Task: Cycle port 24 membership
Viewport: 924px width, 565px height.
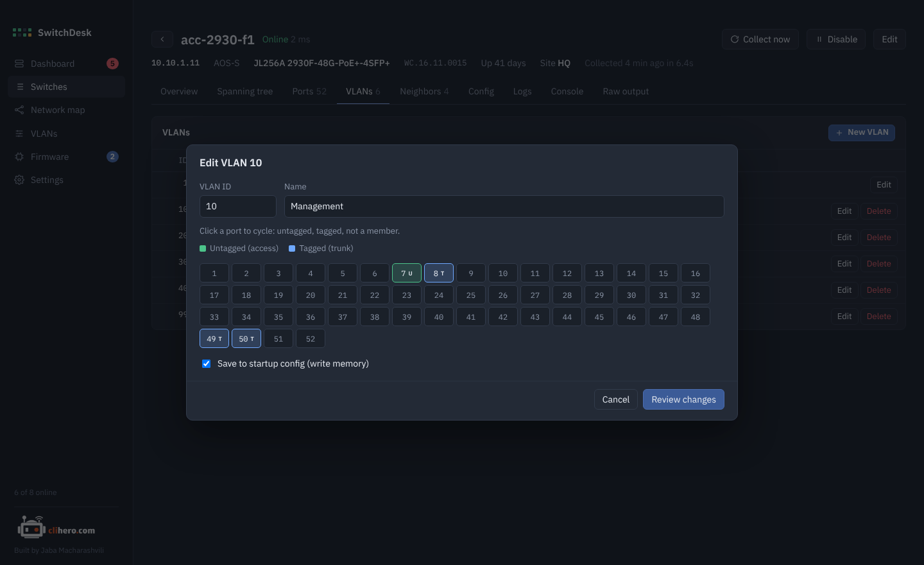Action: pyautogui.click(x=439, y=295)
